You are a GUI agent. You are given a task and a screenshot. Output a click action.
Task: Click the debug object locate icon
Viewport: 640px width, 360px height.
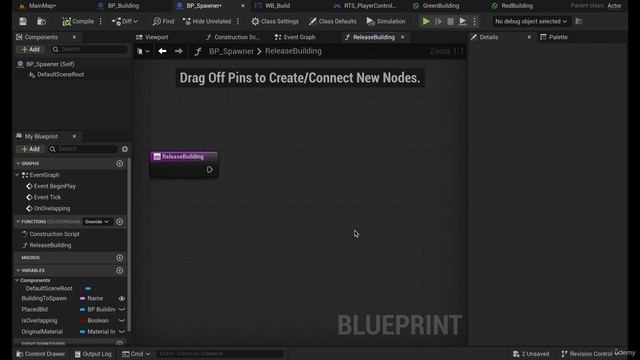(x=579, y=21)
